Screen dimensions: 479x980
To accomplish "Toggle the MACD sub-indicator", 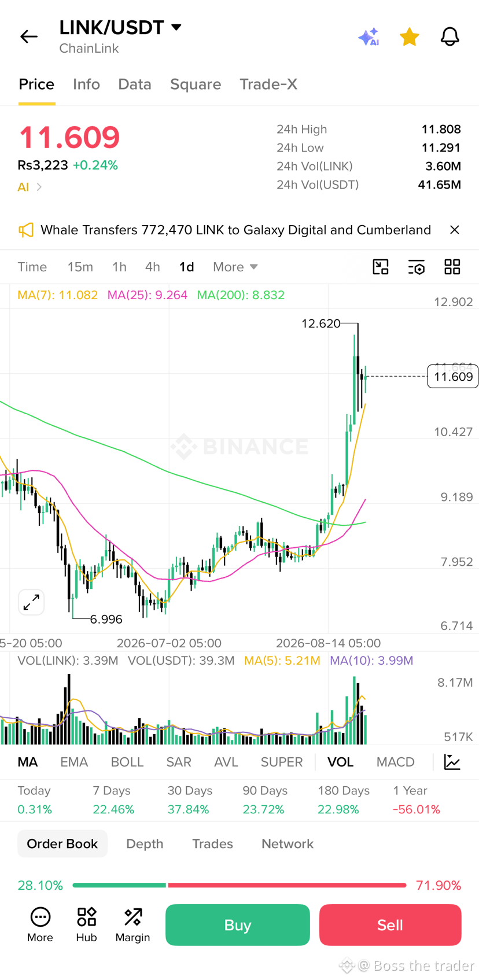I will pyautogui.click(x=396, y=762).
